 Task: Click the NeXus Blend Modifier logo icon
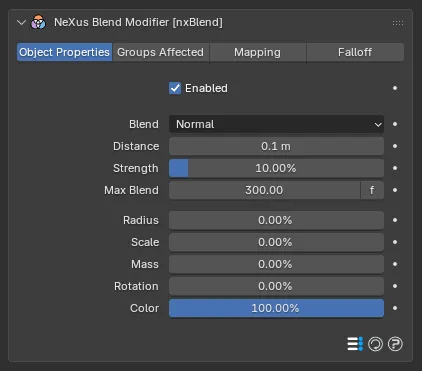coord(38,22)
